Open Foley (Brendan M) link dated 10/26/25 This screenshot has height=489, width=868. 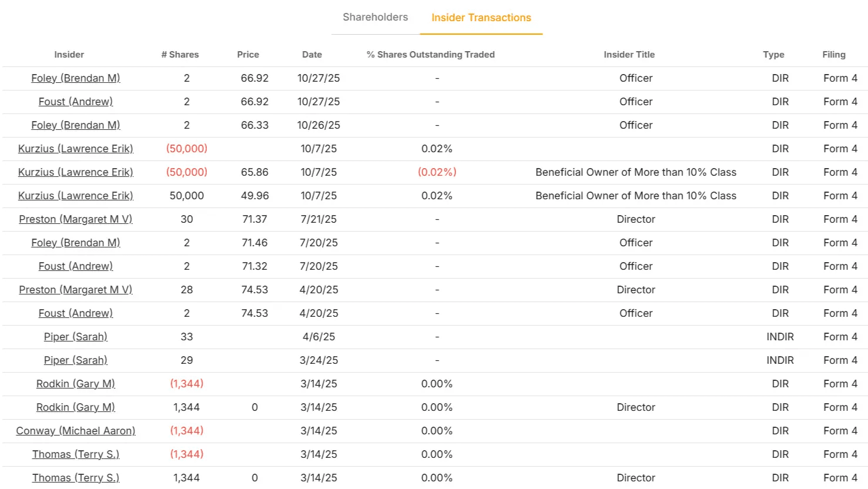pyautogui.click(x=76, y=125)
